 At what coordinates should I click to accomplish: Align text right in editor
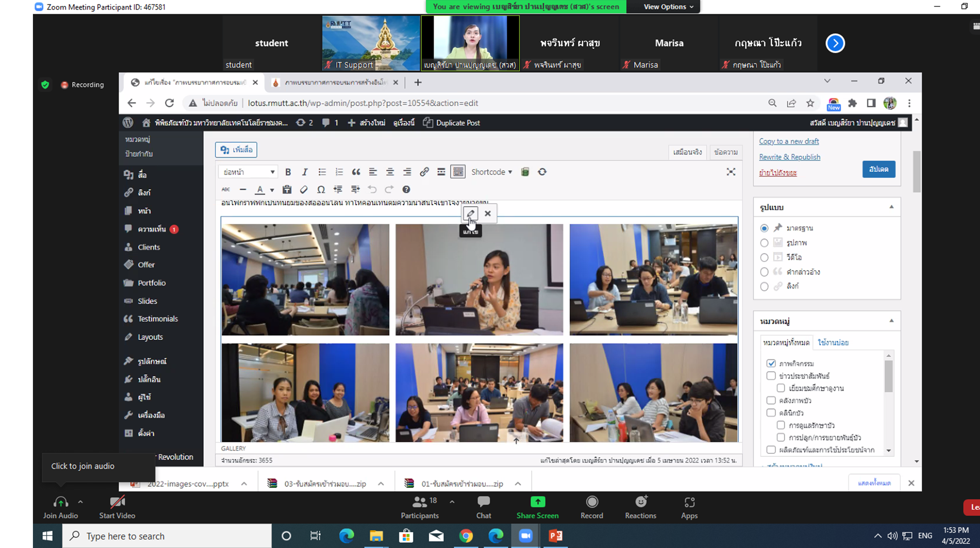pyautogui.click(x=407, y=172)
